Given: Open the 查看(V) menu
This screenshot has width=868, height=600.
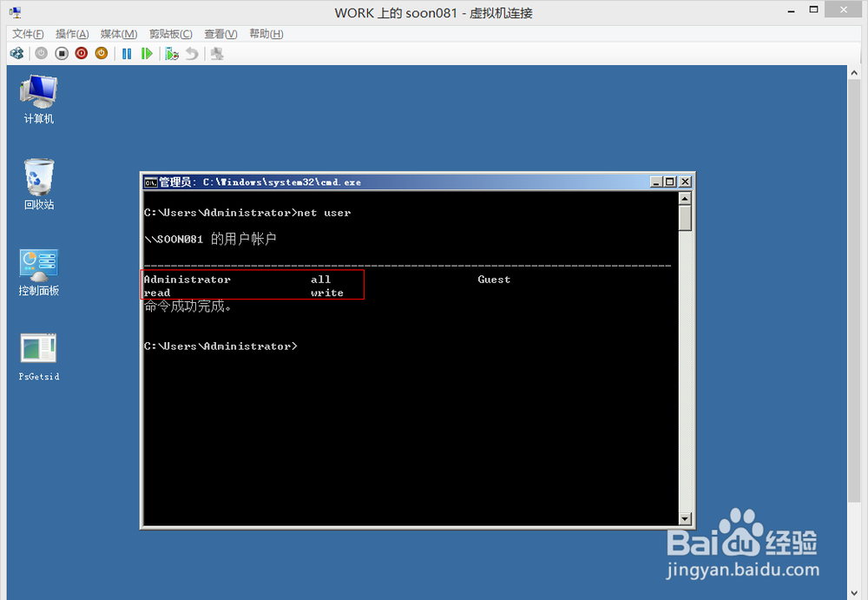Looking at the screenshot, I should click(x=220, y=34).
